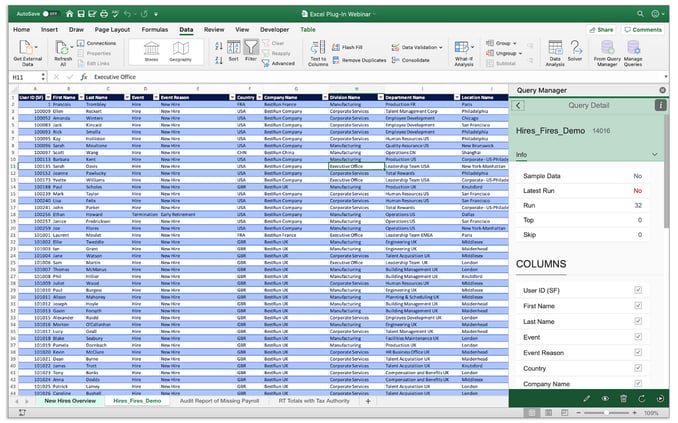Uncheck the Event column checkbox

point(638,336)
